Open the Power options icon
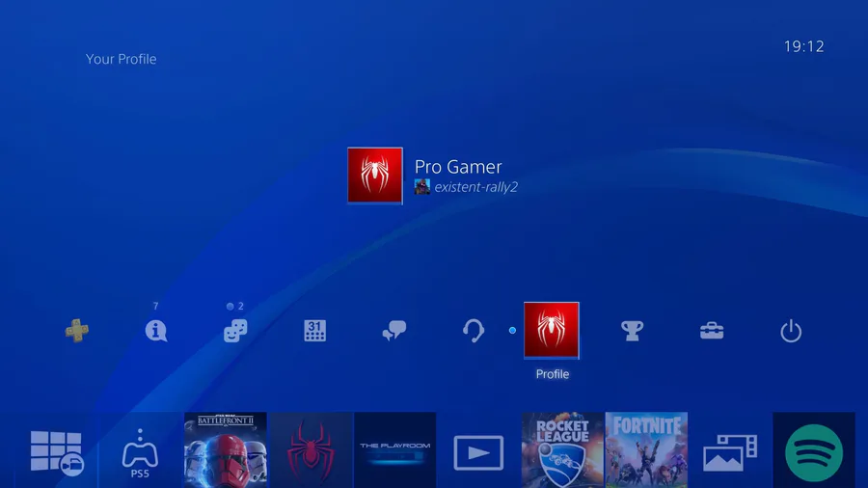This screenshot has width=868, height=488. point(791,331)
